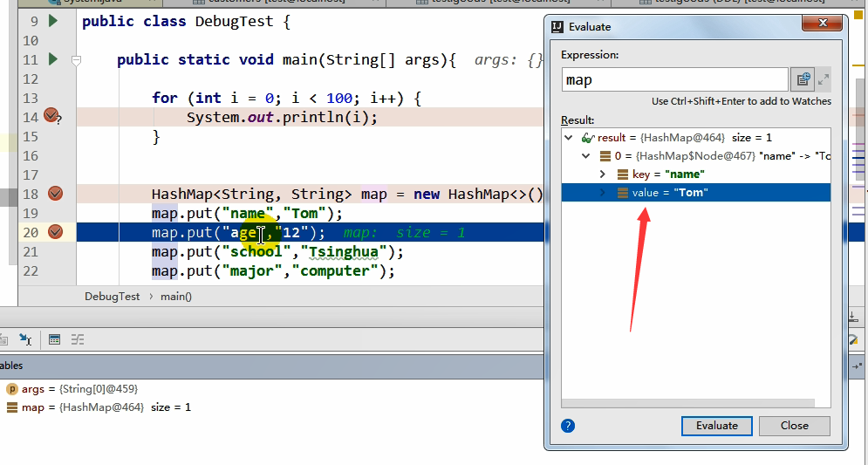Image resolution: width=868 pixels, height=465 pixels.
Task: Click the Evaluate button
Action: pos(717,426)
